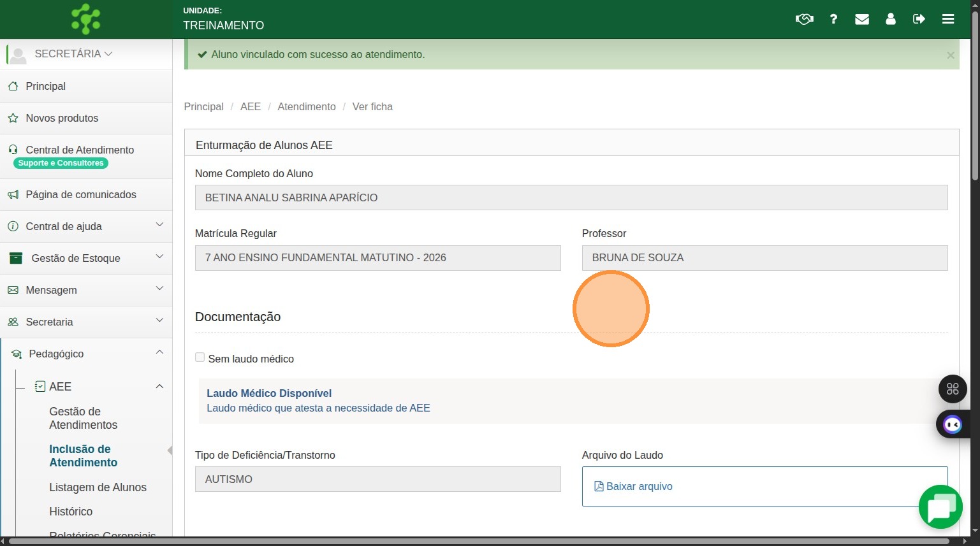Click the floating apps grid icon
Viewport: 980px width, 546px height.
pos(953,389)
